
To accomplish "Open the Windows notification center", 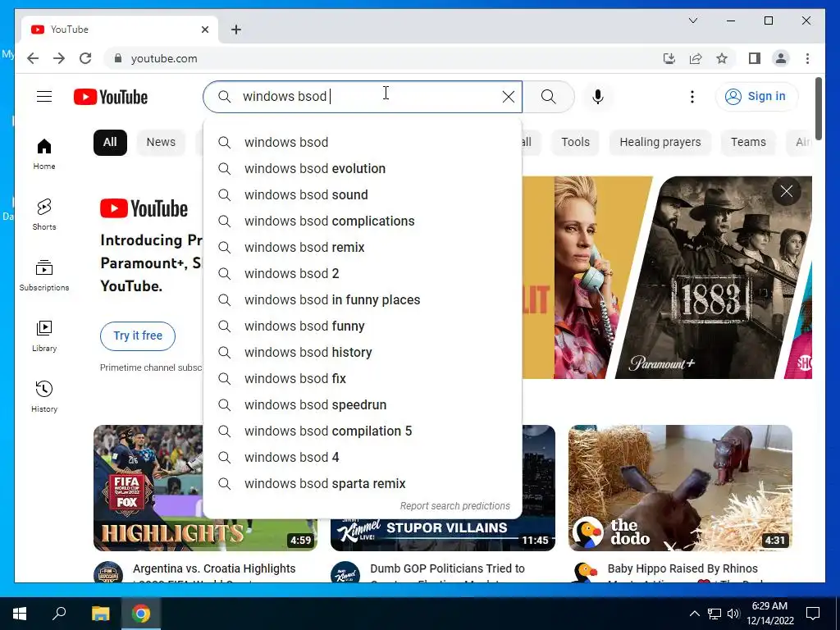I will [x=813, y=614].
